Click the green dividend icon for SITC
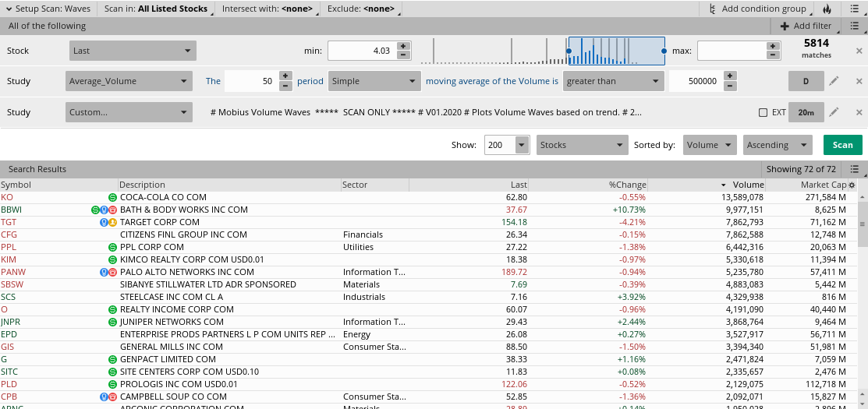Image resolution: width=868 pixels, height=409 pixels. click(112, 372)
